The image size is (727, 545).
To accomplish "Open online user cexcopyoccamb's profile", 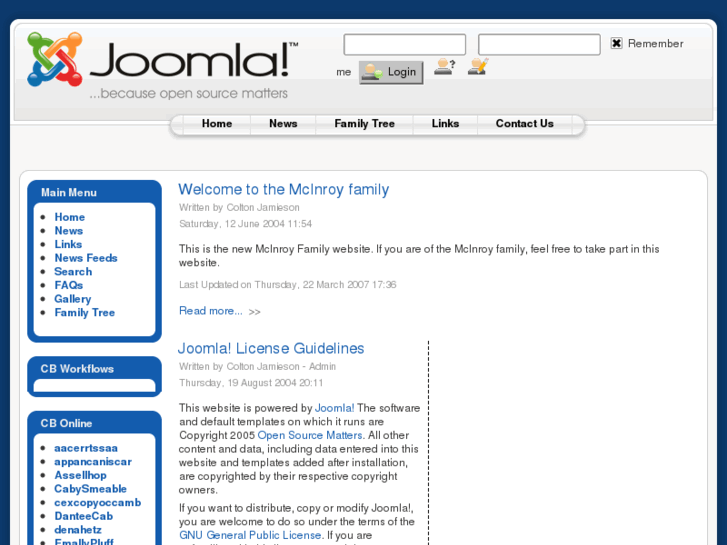I will pyautogui.click(x=97, y=502).
